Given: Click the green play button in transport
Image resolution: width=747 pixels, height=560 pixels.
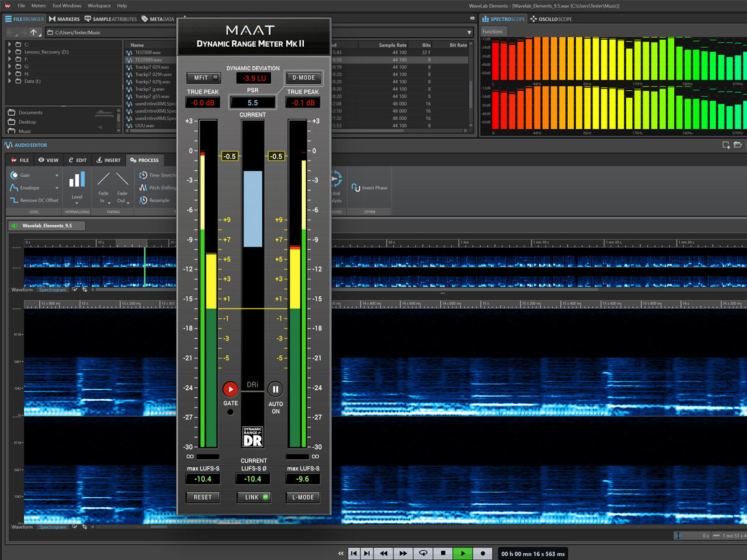Looking at the screenshot, I should click(x=463, y=553).
